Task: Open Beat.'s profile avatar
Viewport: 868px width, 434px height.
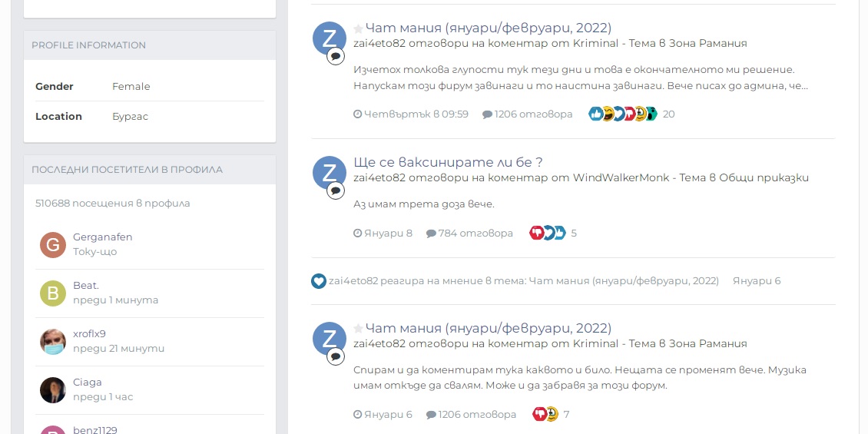Action: pyautogui.click(x=53, y=293)
